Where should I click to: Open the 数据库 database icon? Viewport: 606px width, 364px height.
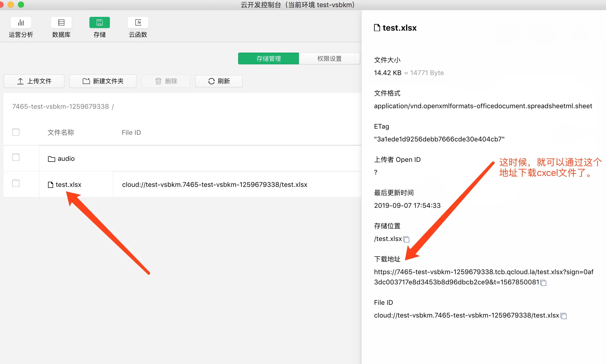click(61, 23)
